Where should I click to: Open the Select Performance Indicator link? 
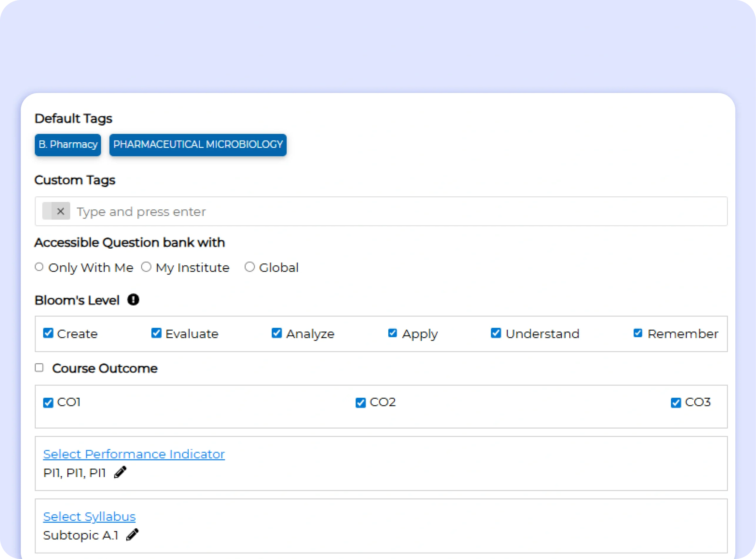134,454
